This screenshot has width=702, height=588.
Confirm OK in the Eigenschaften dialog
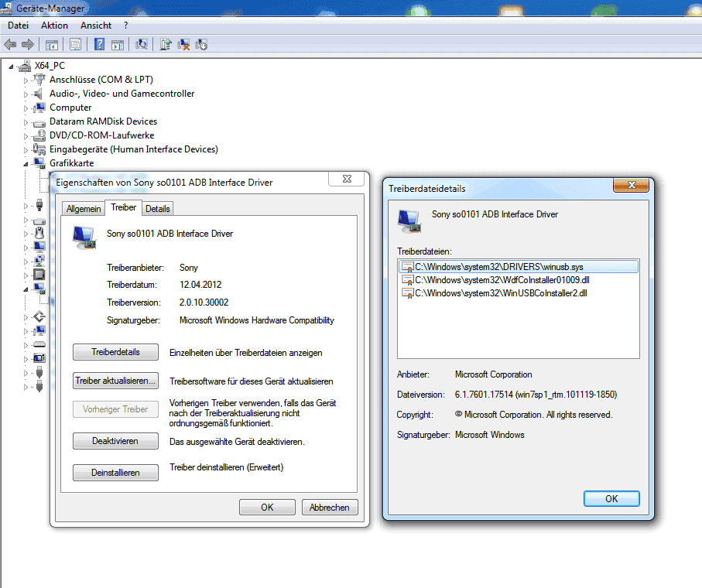tap(267, 508)
